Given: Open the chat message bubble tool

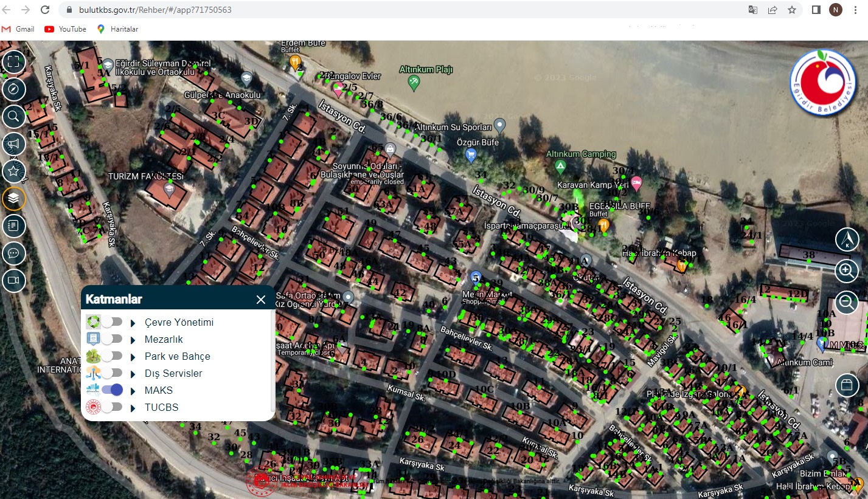Looking at the screenshot, I should click(x=14, y=253).
